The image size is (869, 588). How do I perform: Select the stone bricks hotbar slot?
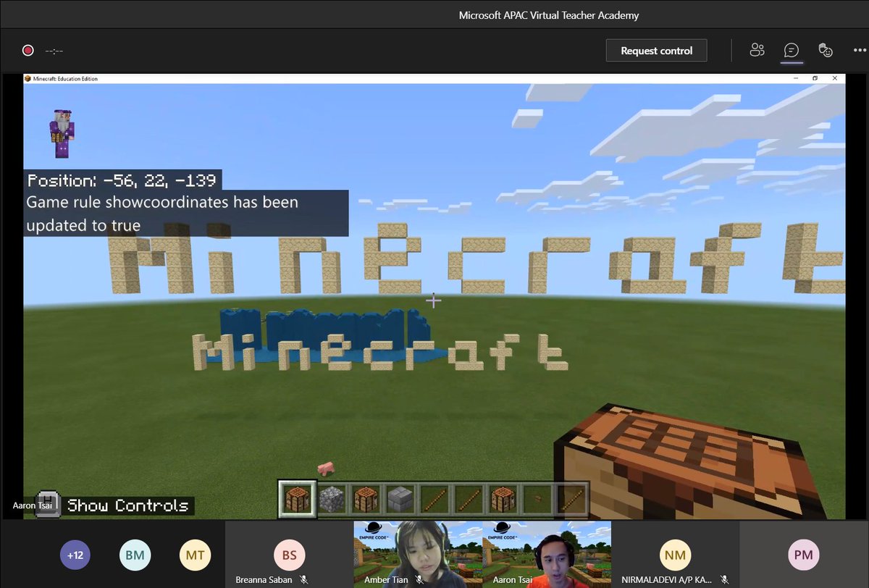[400, 500]
